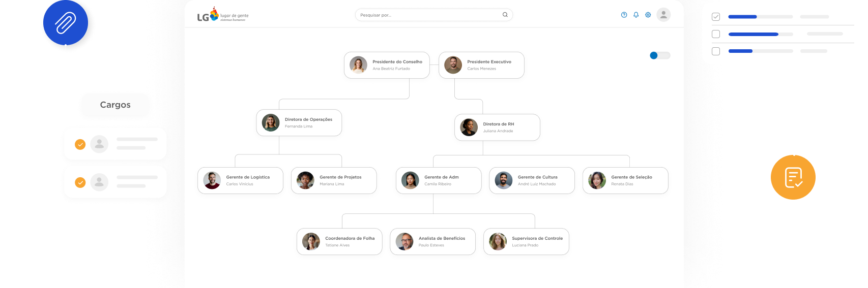Select the Cargos label
This screenshot has height=288, width=868.
(115, 105)
